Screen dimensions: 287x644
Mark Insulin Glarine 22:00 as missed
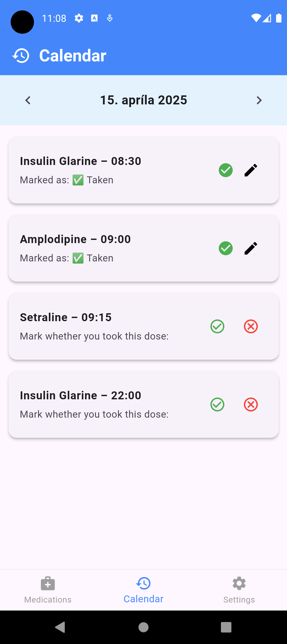[251, 405]
